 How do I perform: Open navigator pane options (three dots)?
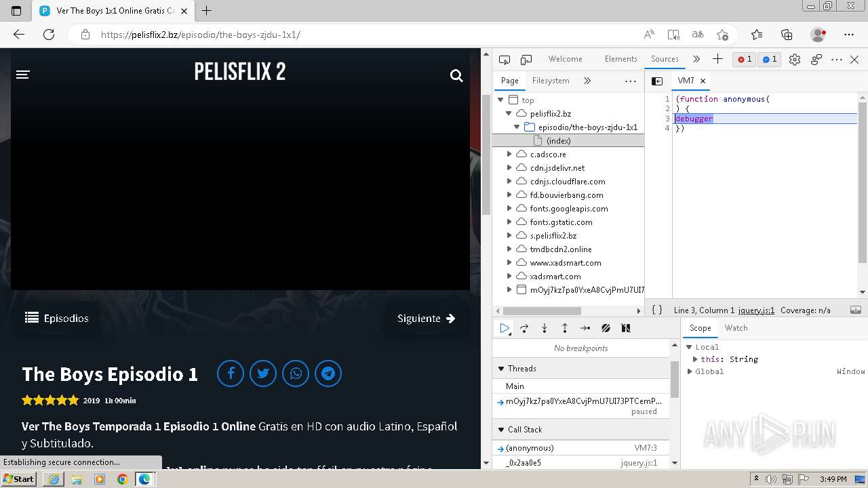(x=631, y=81)
